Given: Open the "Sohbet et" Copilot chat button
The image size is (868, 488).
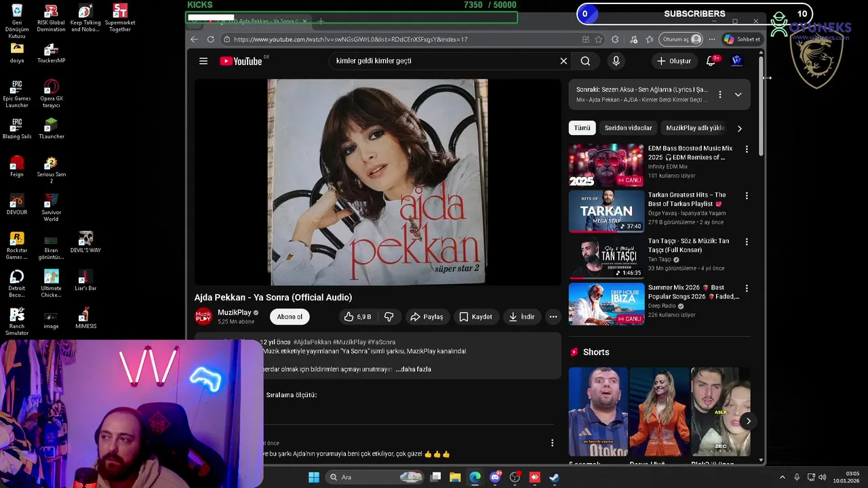Looking at the screenshot, I should click(x=742, y=39).
